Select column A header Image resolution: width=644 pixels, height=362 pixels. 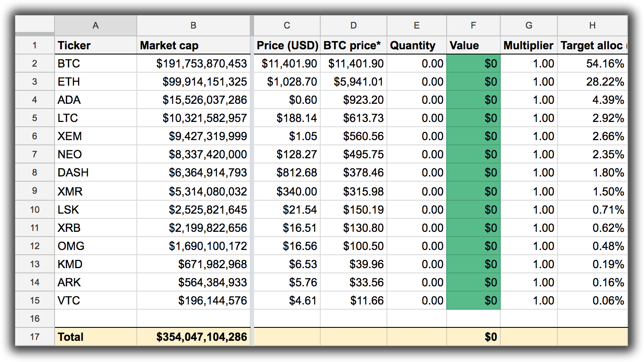[x=96, y=26]
